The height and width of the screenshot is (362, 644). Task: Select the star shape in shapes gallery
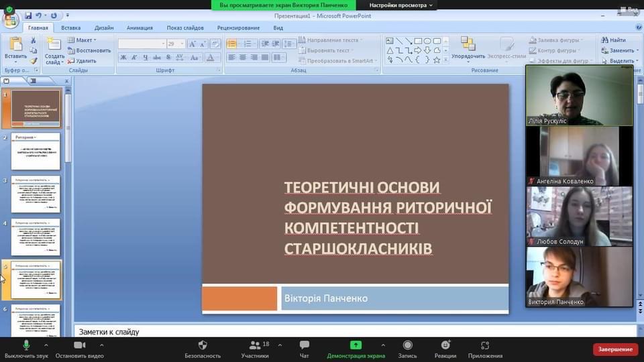437,60
